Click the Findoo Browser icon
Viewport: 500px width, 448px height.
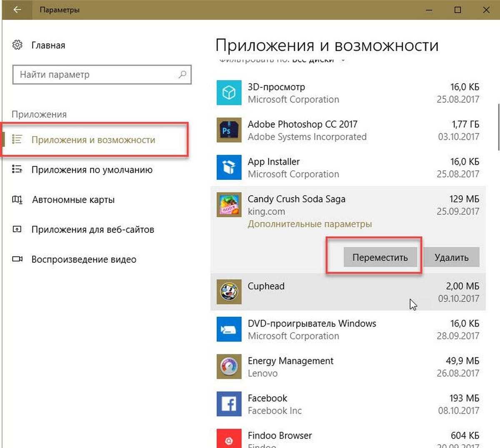click(x=229, y=439)
